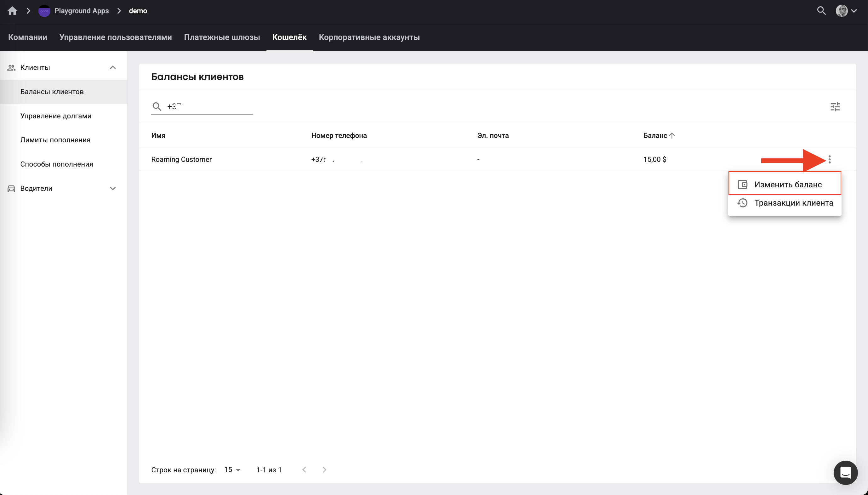The width and height of the screenshot is (868, 495).
Task: Click the three-dot row actions icon
Action: coord(829,159)
